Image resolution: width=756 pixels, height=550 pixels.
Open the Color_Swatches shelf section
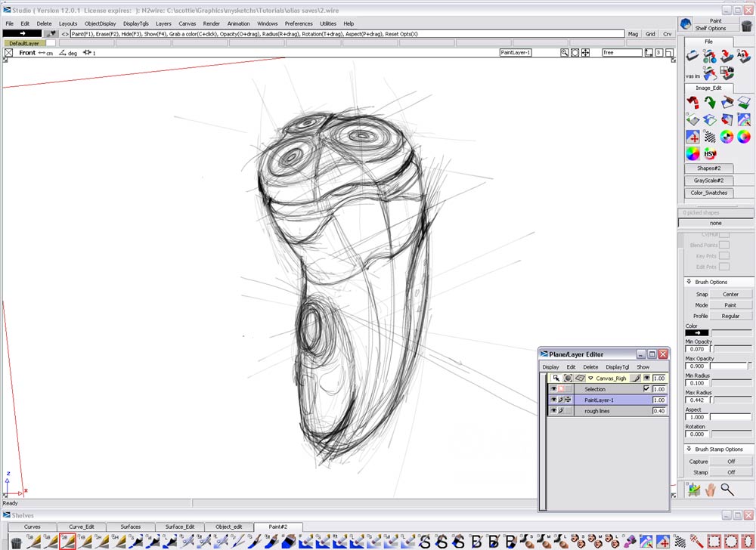708,193
